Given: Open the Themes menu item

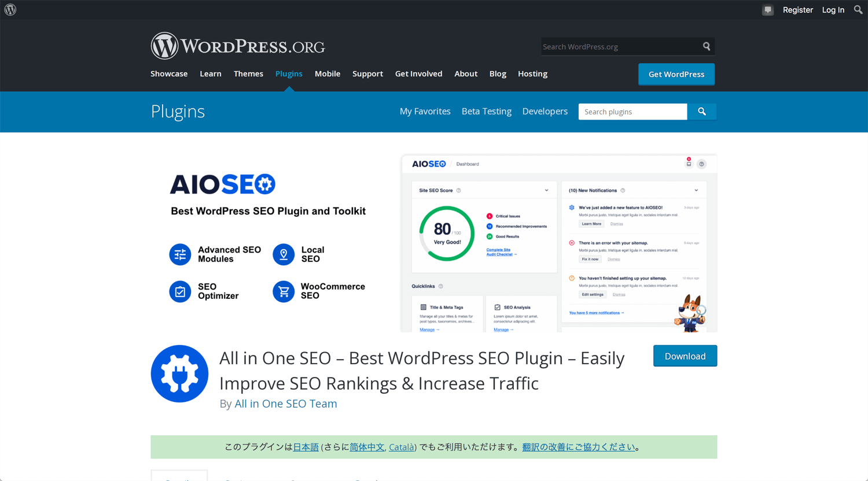Looking at the screenshot, I should [x=248, y=74].
